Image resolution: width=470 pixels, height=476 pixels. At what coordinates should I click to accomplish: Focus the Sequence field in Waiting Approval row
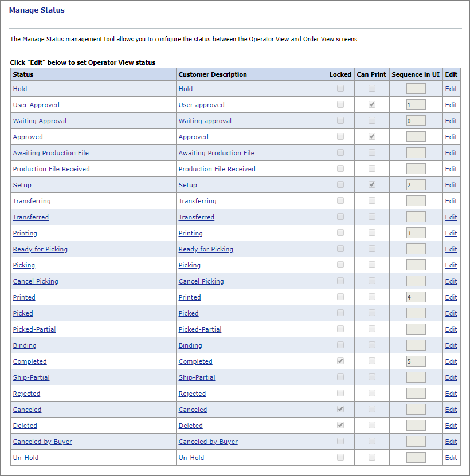pos(416,121)
